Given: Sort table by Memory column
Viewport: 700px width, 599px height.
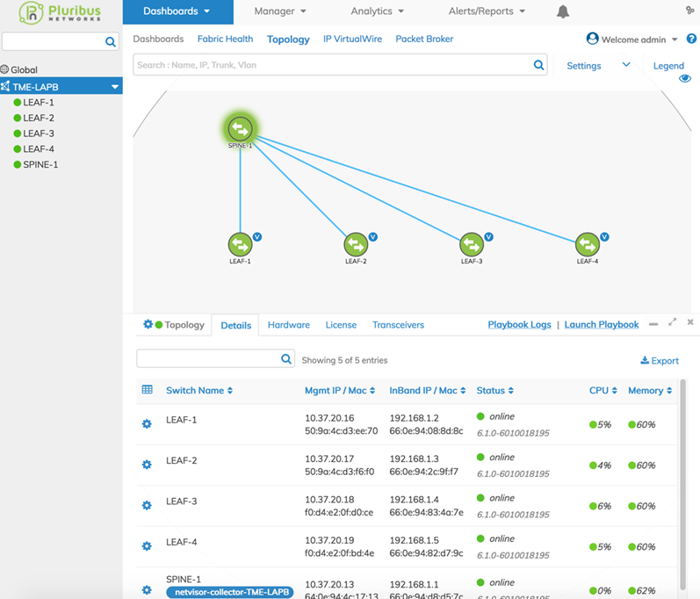Looking at the screenshot, I should coord(650,391).
